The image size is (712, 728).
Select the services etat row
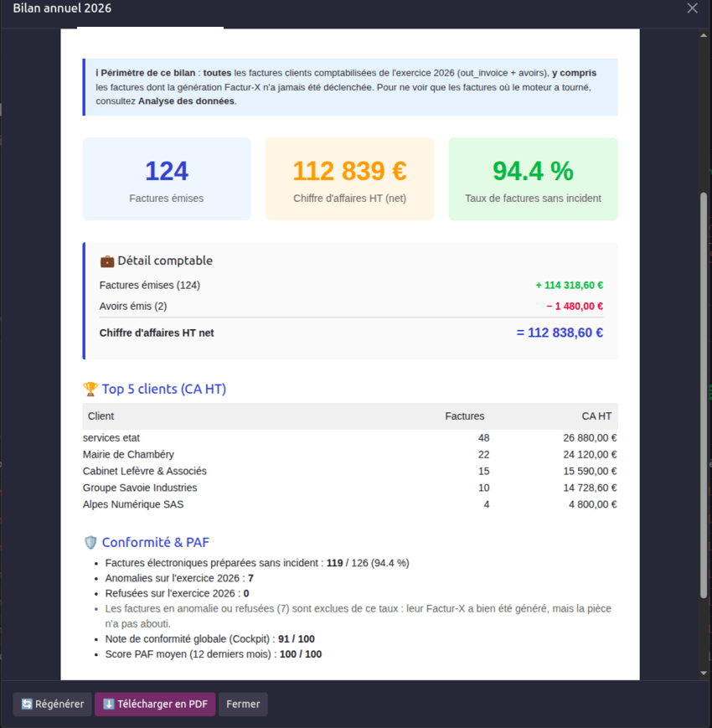350,438
